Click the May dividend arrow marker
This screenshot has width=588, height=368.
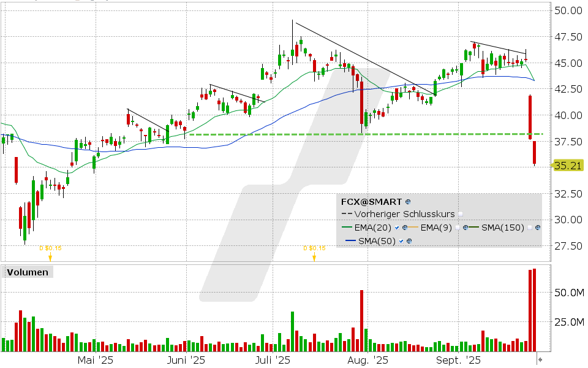(50, 258)
